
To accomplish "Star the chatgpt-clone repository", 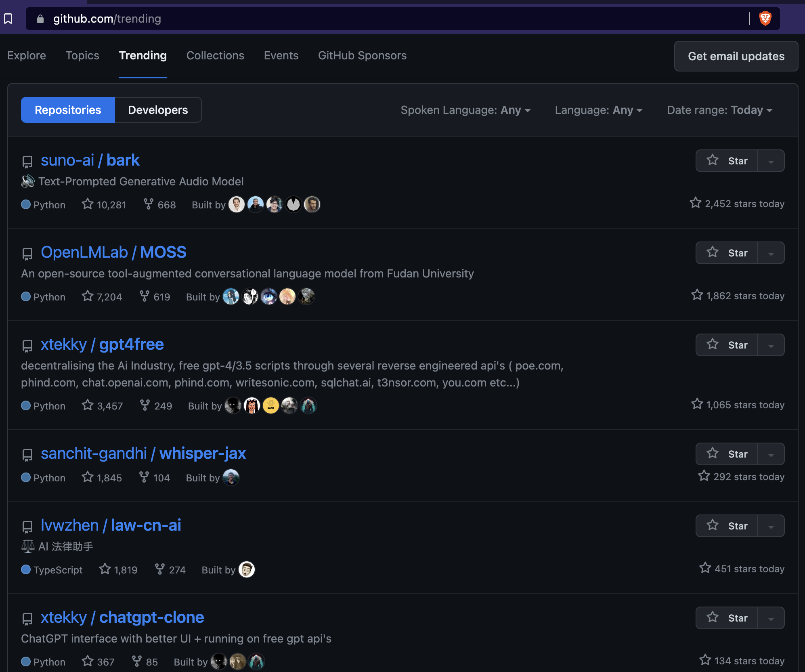I will pos(727,618).
